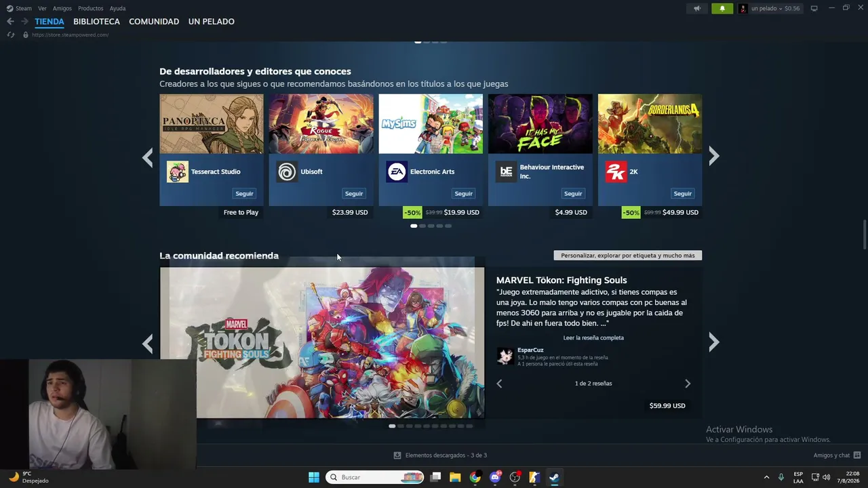The height and width of the screenshot is (488, 868).
Task: Go to next community recommendation
Action: click(x=714, y=343)
